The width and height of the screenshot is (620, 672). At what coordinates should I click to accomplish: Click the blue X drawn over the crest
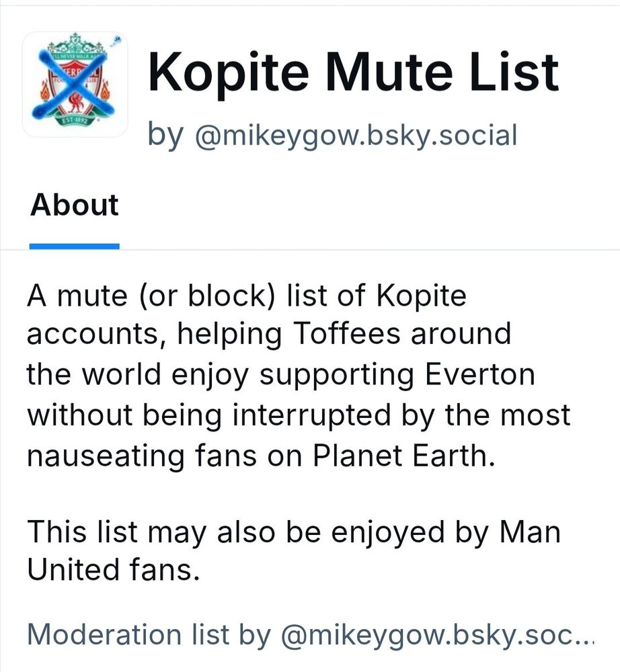(x=74, y=84)
